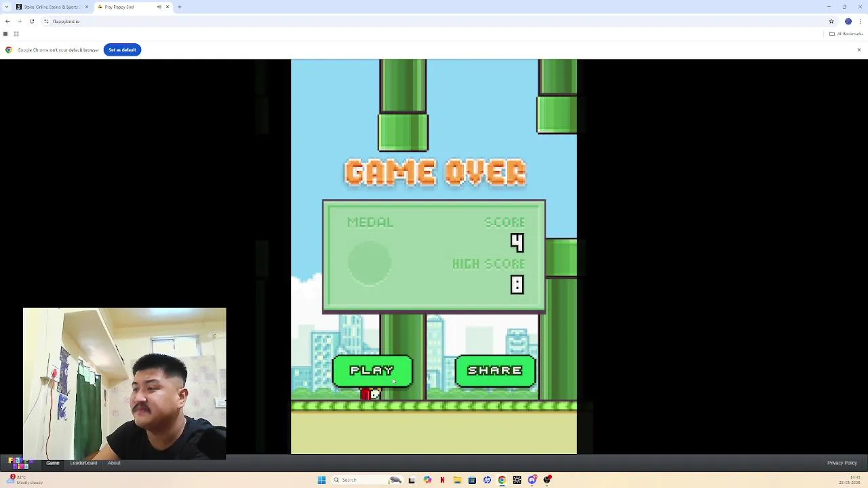This screenshot has width=868, height=488.
Task: Open Chrome three-dot menu
Action: (861, 21)
